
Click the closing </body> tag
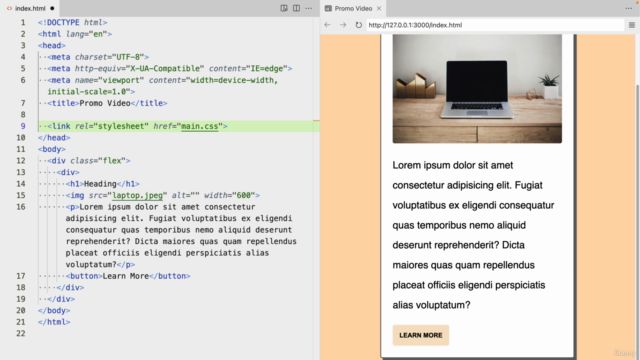click(54, 310)
